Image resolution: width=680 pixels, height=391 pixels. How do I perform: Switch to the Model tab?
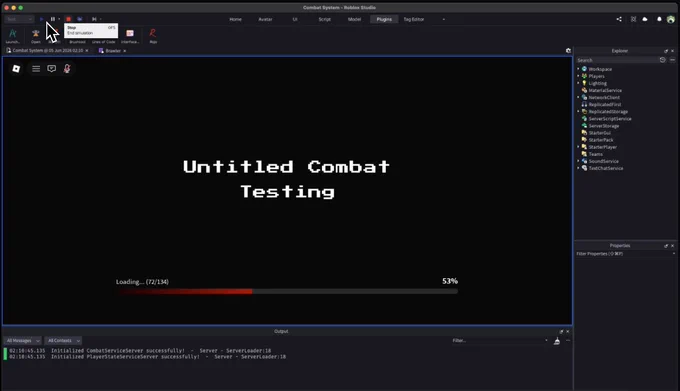point(354,19)
